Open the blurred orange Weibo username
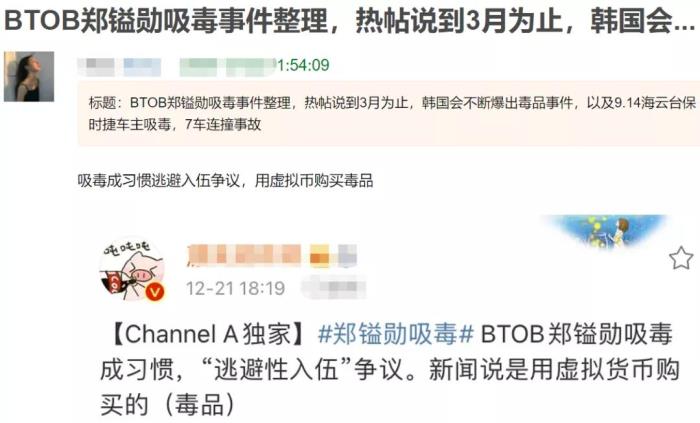The image size is (700, 423). point(244,256)
